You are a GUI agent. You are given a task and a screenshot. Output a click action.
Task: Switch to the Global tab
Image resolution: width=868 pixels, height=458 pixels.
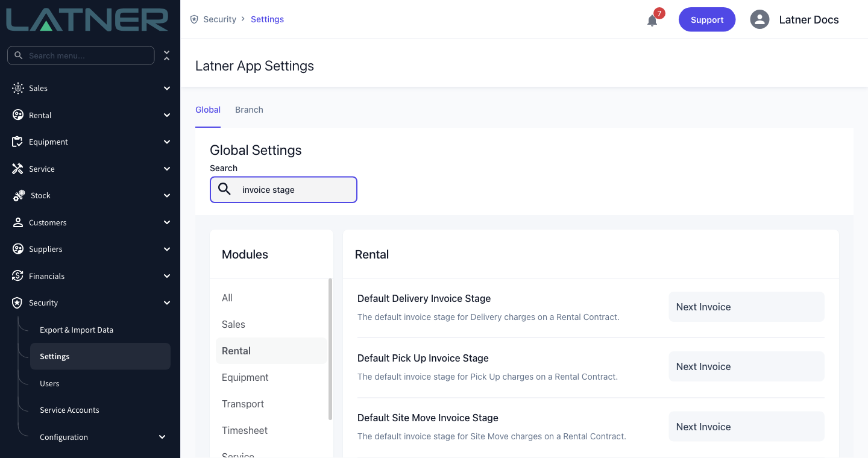click(x=208, y=110)
